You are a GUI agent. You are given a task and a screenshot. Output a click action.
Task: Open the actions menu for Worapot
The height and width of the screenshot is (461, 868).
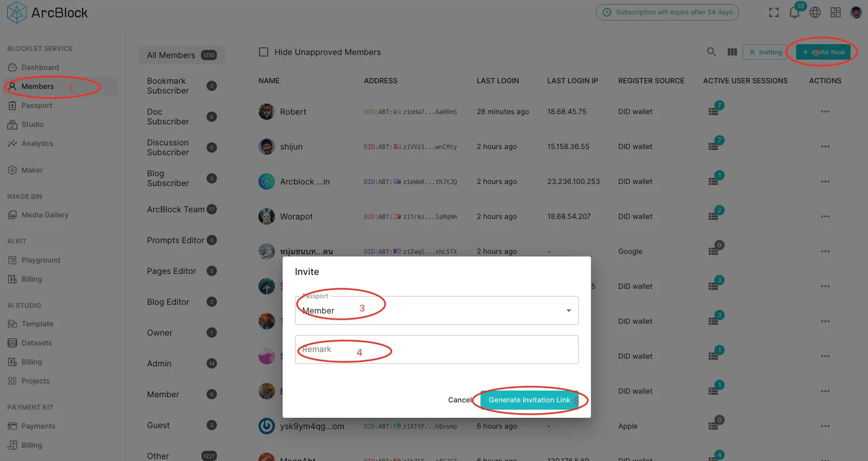pos(825,216)
